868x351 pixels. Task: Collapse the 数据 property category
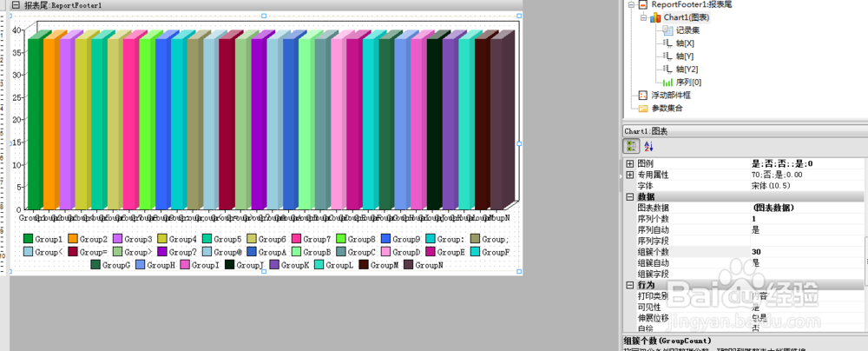point(630,197)
